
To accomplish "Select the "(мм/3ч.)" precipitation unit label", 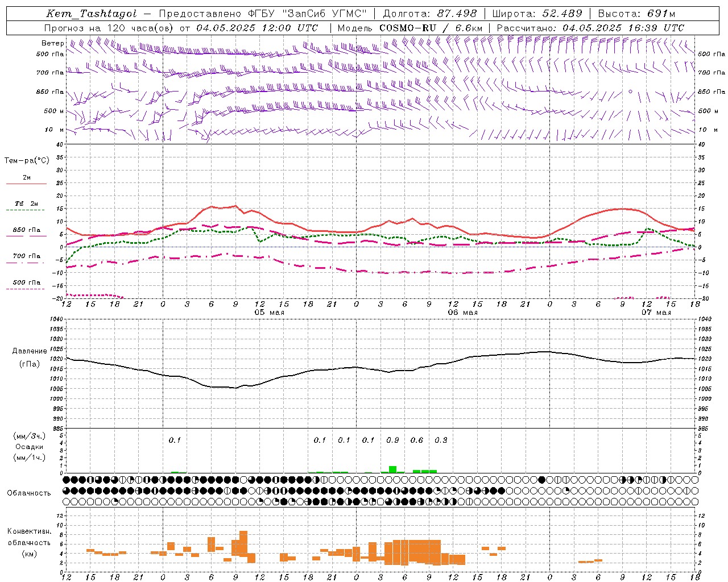I will click(30, 436).
